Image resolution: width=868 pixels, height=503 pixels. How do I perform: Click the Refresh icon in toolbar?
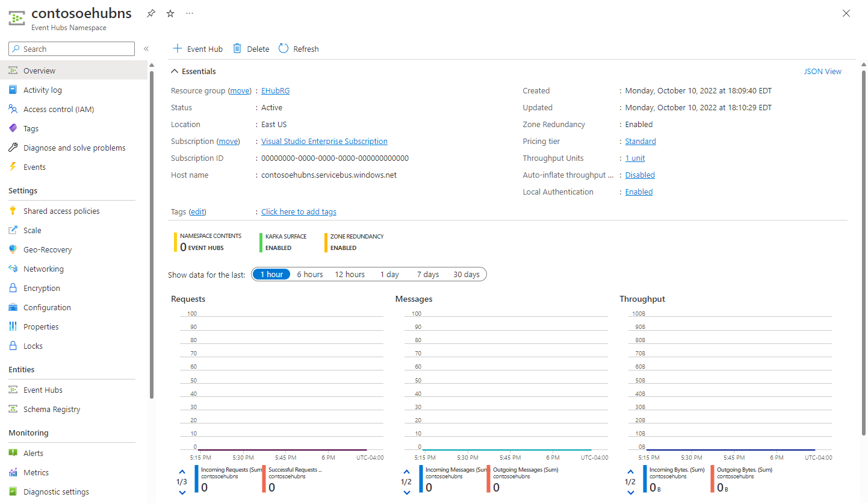pos(284,49)
